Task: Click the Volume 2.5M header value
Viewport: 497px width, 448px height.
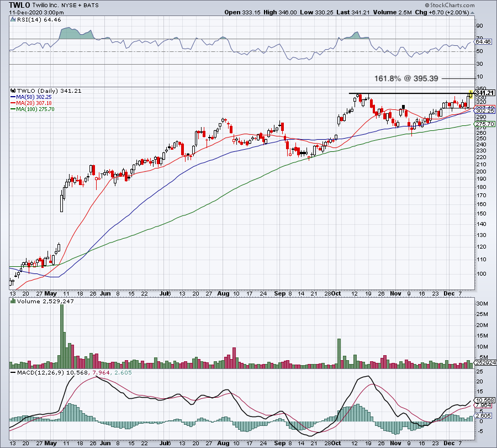Action: click(x=393, y=12)
